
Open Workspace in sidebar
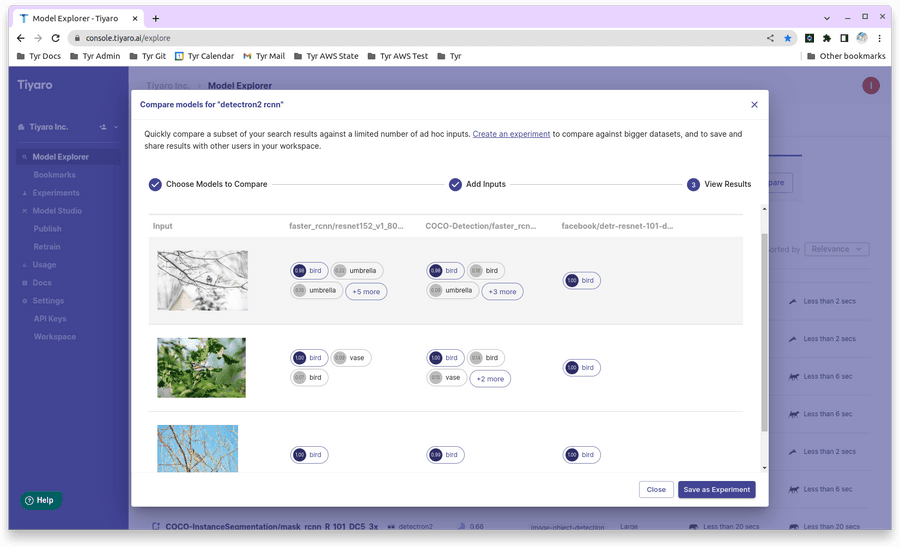[55, 336]
